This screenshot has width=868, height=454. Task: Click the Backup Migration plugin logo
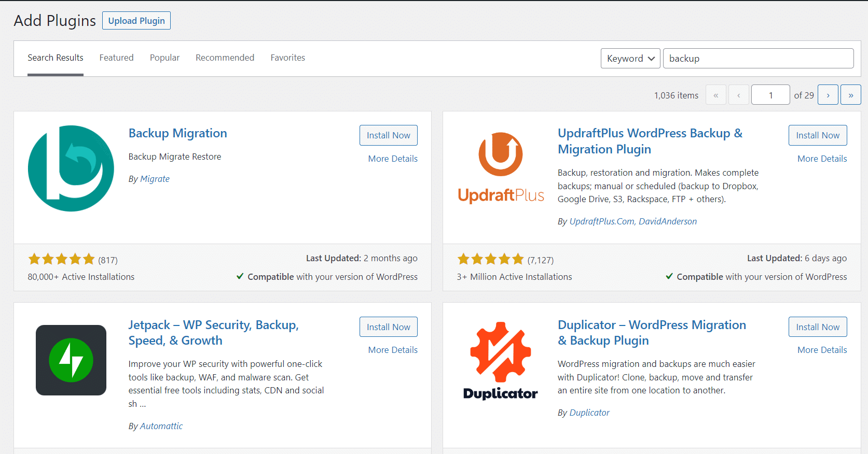tap(71, 168)
